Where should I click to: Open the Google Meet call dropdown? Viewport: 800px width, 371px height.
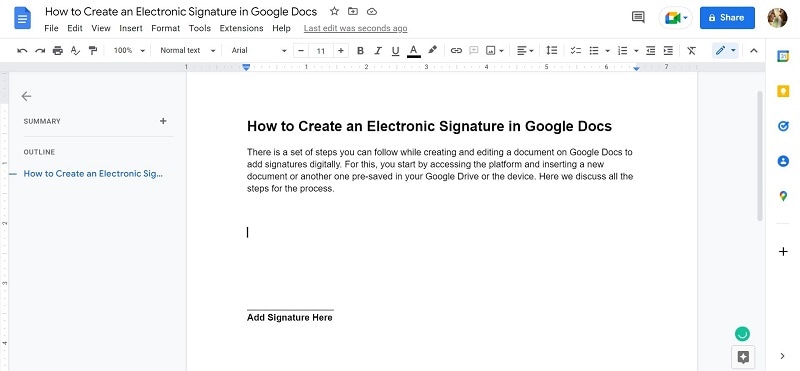point(676,18)
